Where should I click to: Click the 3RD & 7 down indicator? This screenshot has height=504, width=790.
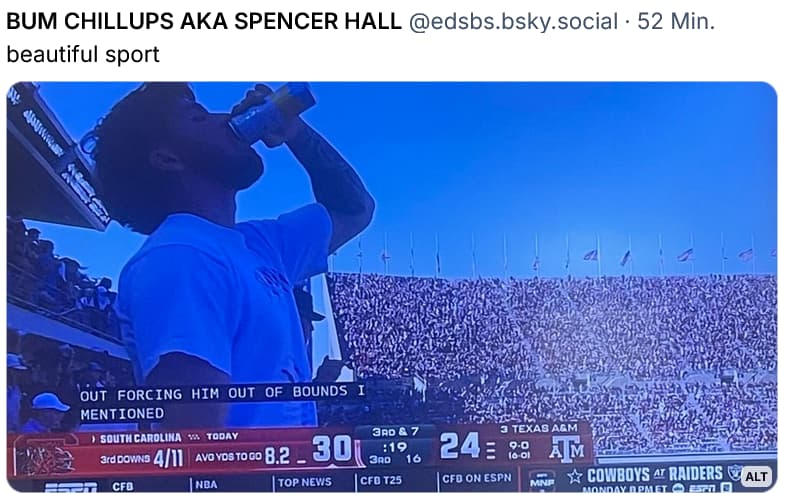coord(394,431)
